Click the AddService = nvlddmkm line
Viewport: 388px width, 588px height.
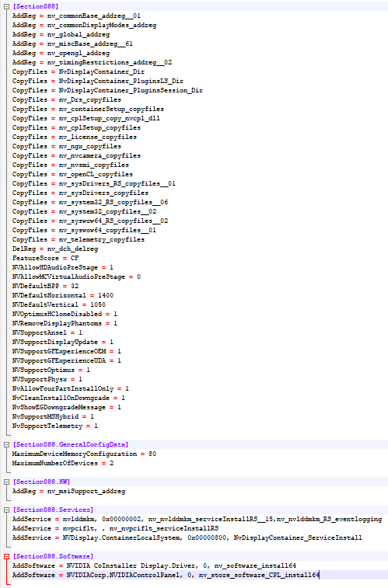pyautogui.click(x=197, y=519)
